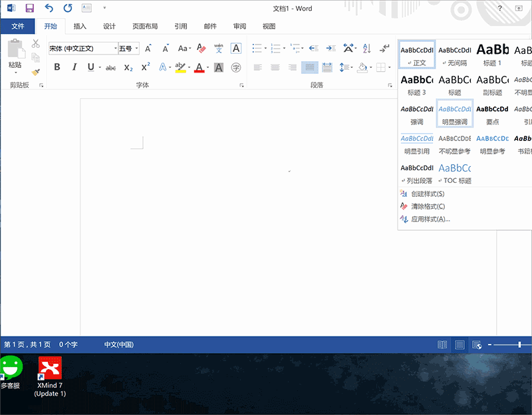The image size is (532, 415).
Task: Center align the text
Action: [x=275, y=68]
